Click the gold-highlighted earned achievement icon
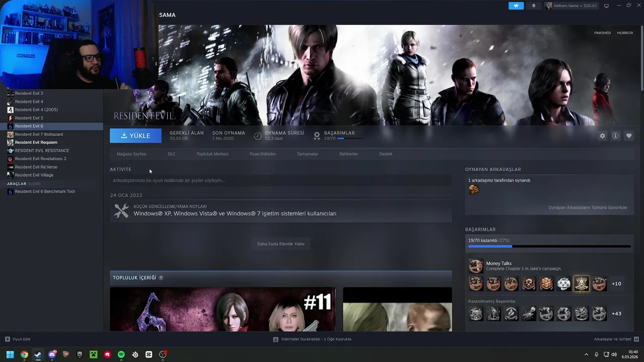644x362 pixels. [x=582, y=284]
